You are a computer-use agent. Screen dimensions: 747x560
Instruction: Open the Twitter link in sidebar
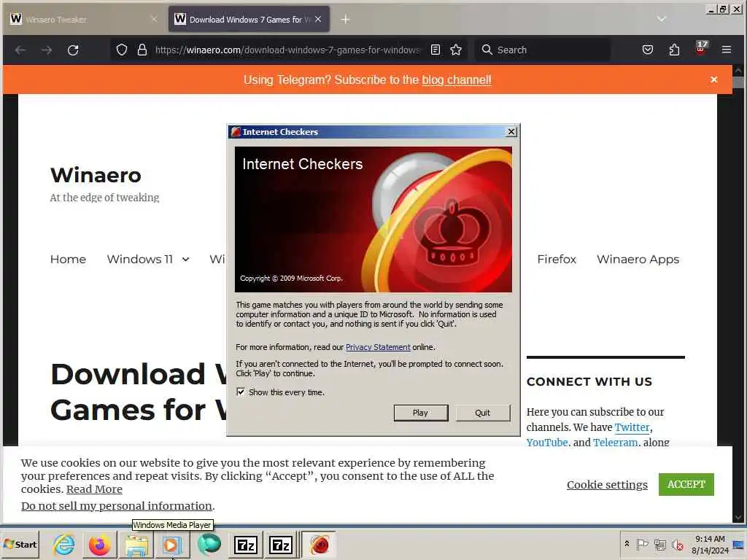coord(632,427)
